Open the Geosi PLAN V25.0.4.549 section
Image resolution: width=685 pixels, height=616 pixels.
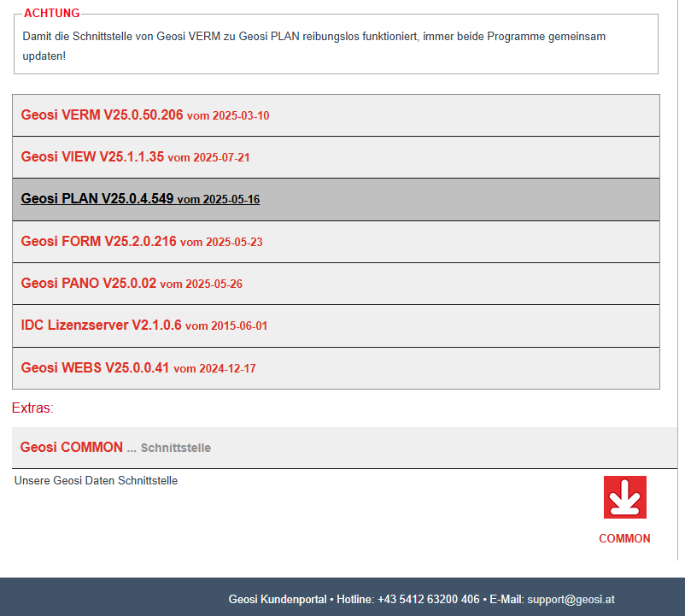(336, 199)
